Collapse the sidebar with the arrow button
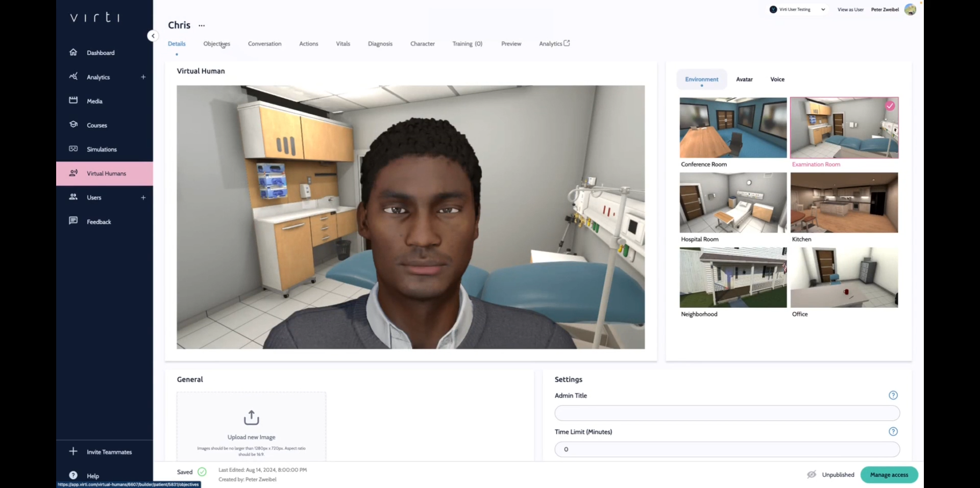Viewport: 980px width, 488px height. [x=153, y=36]
